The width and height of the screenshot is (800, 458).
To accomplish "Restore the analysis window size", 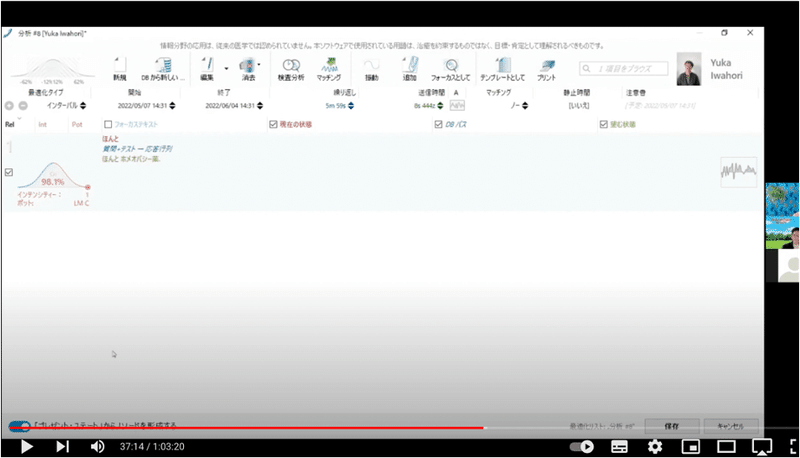I will click(x=724, y=33).
